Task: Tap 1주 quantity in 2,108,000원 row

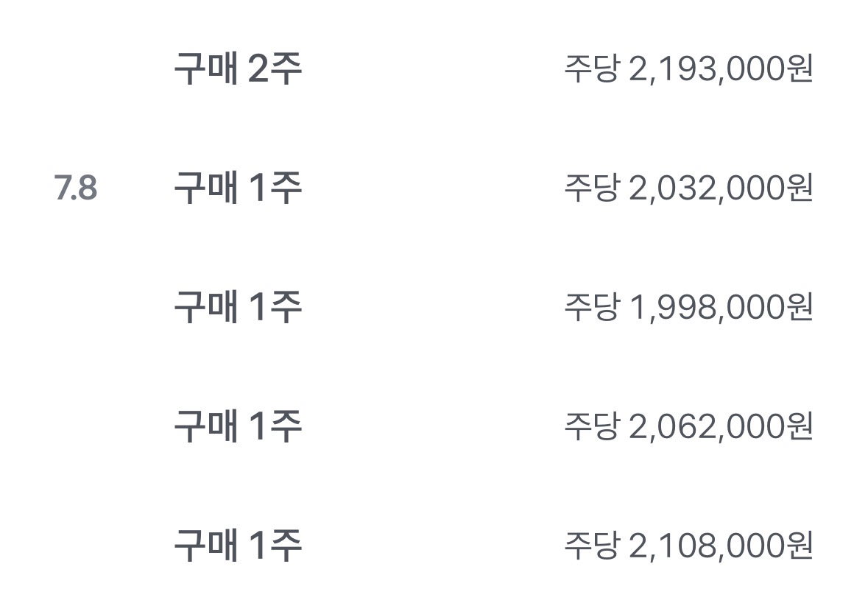Action: (x=275, y=546)
